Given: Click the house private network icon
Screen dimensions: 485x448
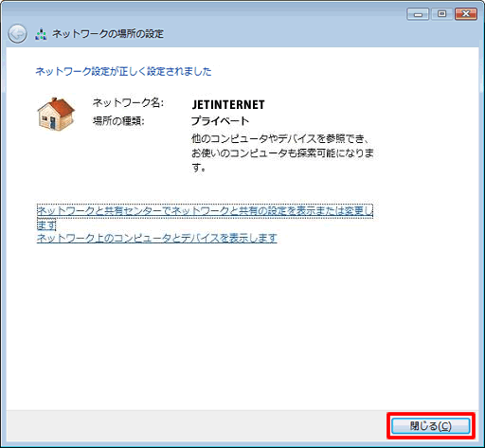Looking at the screenshot, I should tap(56, 114).
